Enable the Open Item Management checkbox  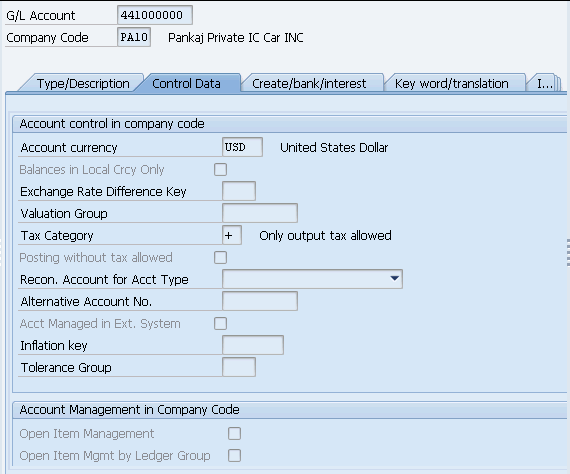(234, 433)
